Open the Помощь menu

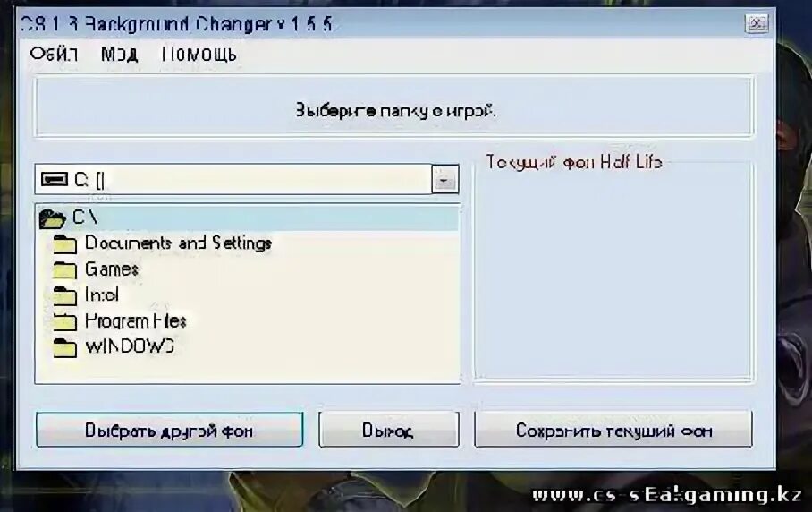[x=199, y=54]
